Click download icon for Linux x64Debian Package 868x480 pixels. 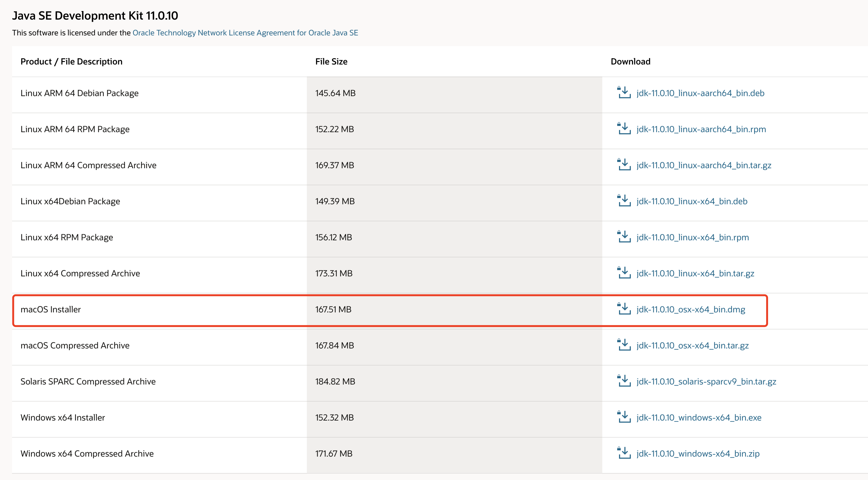click(x=624, y=201)
